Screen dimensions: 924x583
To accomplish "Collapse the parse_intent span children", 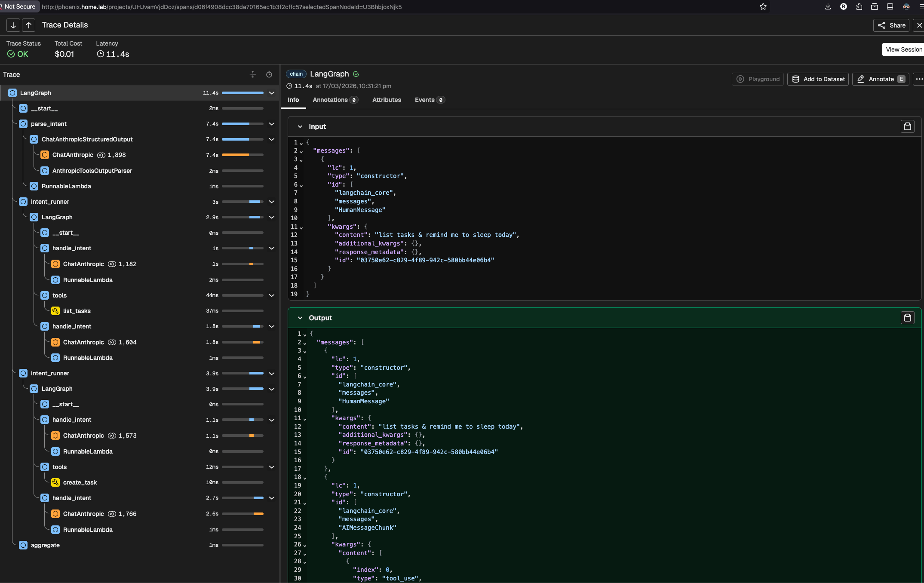I will [271, 124].
